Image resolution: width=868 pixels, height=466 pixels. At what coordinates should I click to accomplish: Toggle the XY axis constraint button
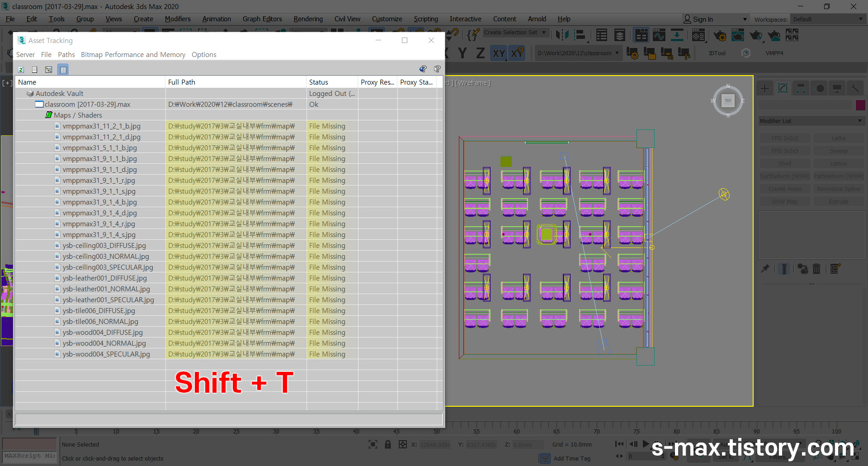(x=499, y=53)
